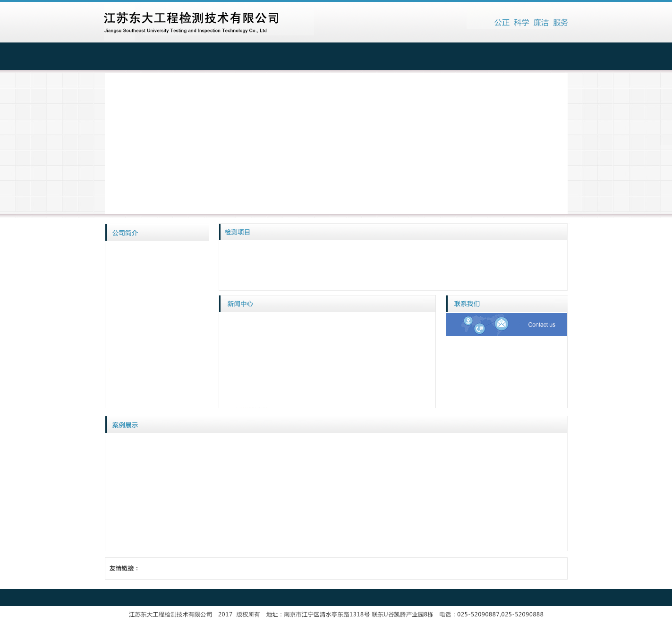Viewport: 672px width, 623px height.
Task: Open the 公司简介 section header
Action: click(125, 233)
